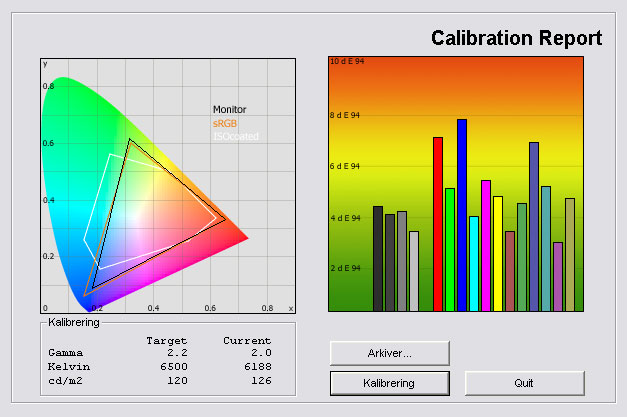The width and height of the screenshot is (627, 417).
Task: Click the cd/m2 row label
Action: (x=65, y=381)
